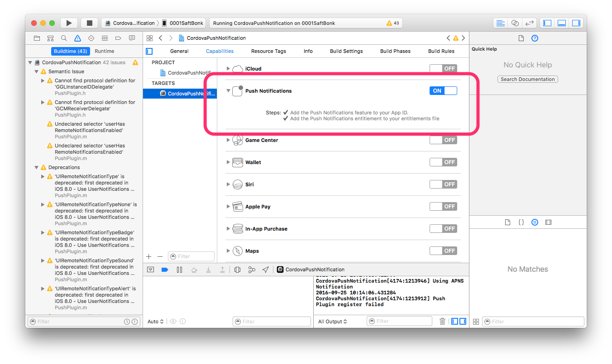Show the version editor

(529, 23)
